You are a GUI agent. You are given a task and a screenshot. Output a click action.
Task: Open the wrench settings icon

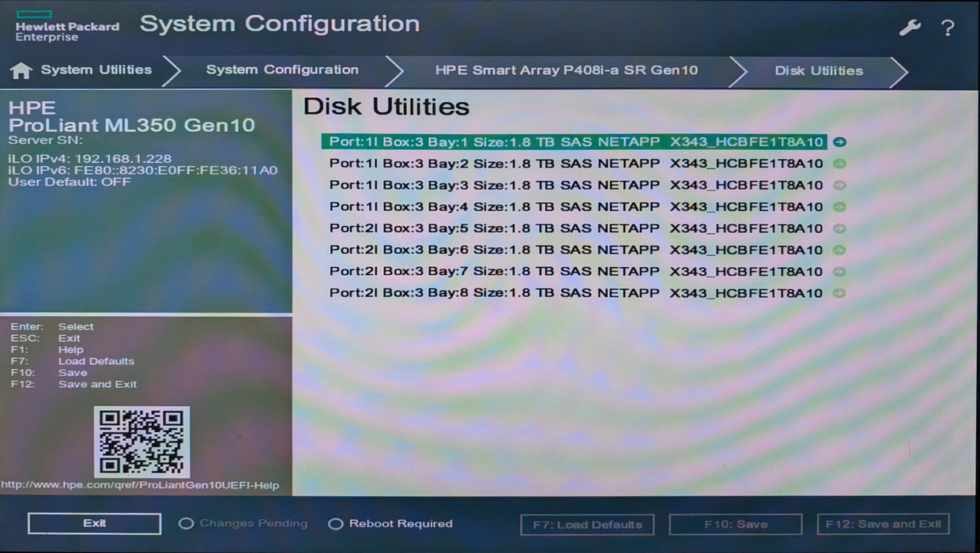910,28
